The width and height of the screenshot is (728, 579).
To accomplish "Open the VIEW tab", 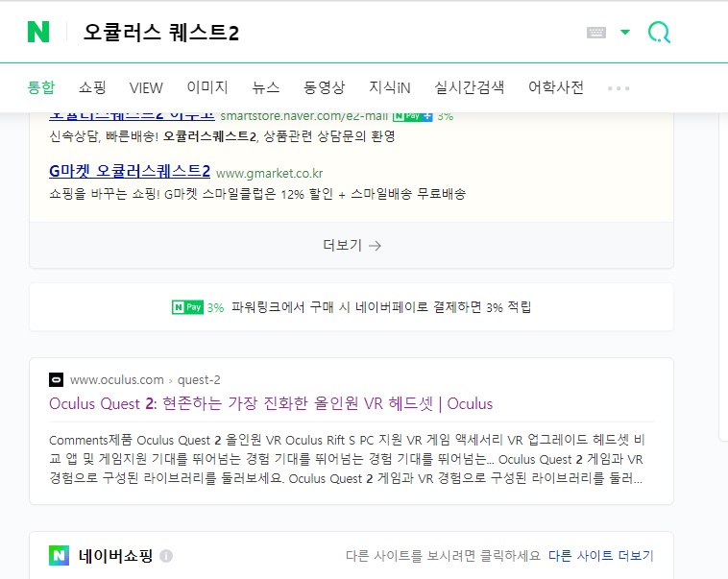I will [146, 87].
